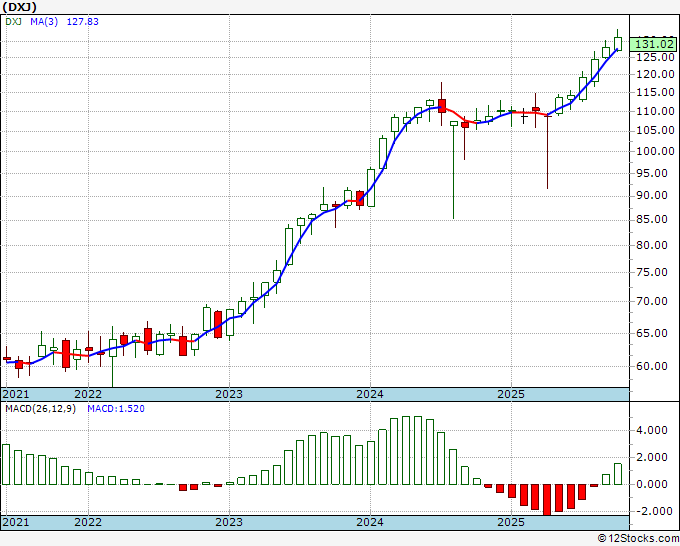Screen dimensions: 680x546
Task: Click the 2021 marker on MACD timeline
Action: (x=16, y=522)
